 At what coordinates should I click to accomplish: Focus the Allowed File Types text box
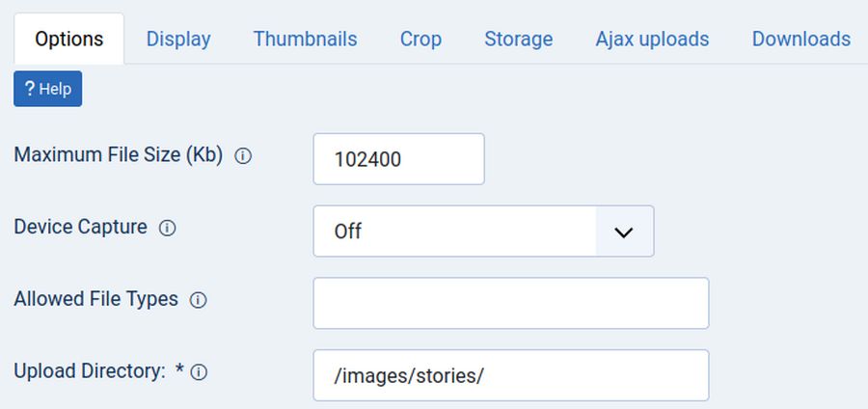(x=510, y=303)
